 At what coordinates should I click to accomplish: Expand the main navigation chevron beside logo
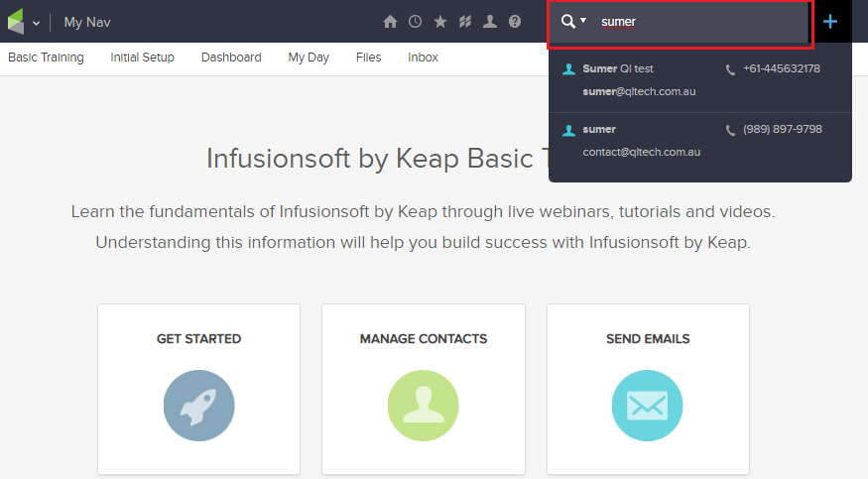[x=36, y=23]
